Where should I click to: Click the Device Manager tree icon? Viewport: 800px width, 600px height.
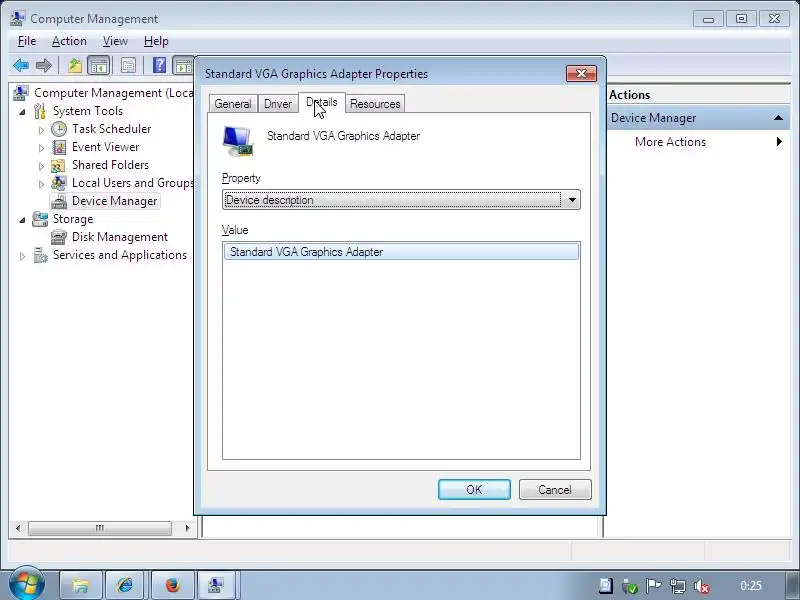pos(59,201)
